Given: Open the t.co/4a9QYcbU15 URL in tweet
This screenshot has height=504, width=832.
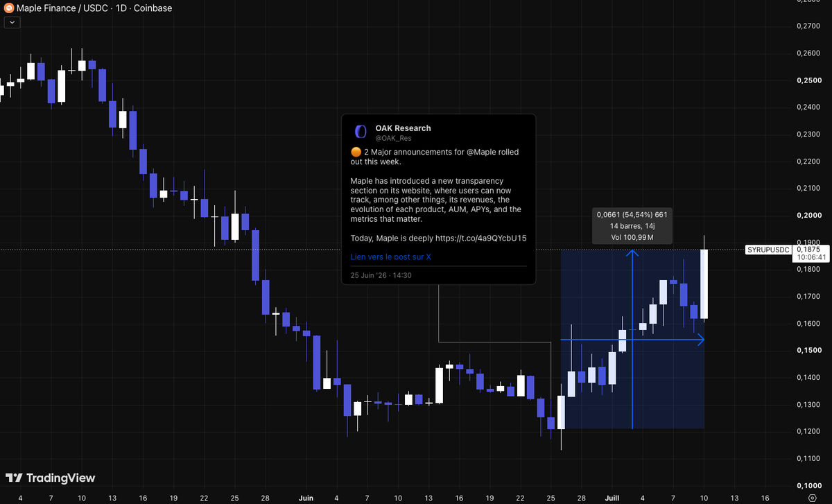Looking at the screenshot, I should (480, 238).
